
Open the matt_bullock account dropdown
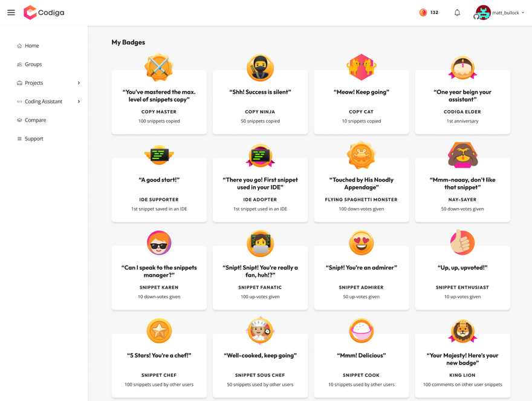[x=501, y=12]
